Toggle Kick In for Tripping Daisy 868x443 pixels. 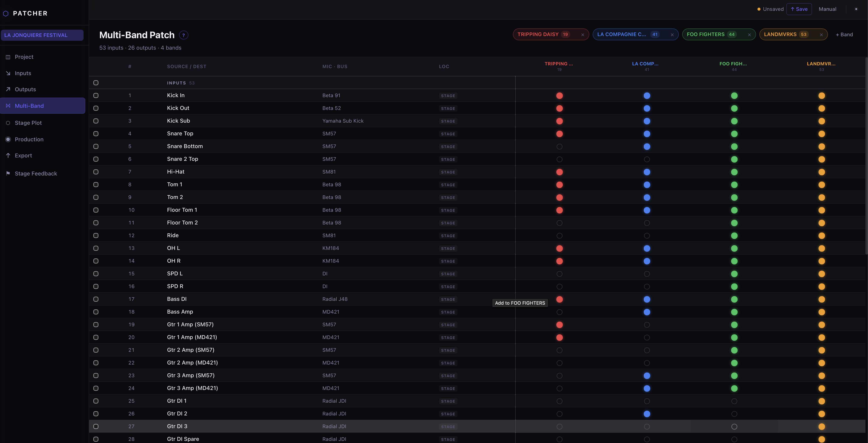click(x=559, y=96)
